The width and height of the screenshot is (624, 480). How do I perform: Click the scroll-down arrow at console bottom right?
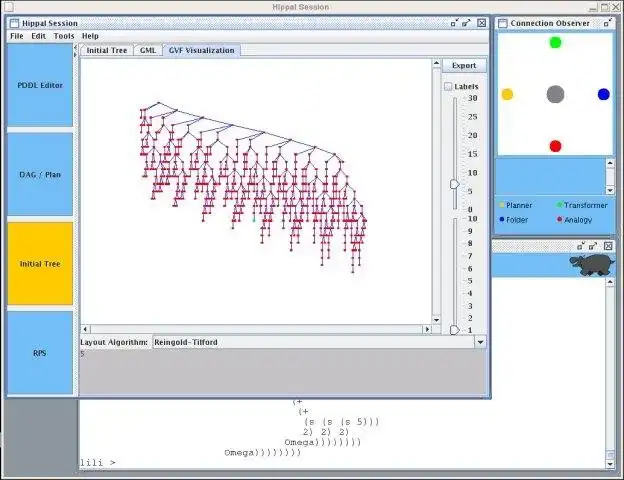[610, 464]
